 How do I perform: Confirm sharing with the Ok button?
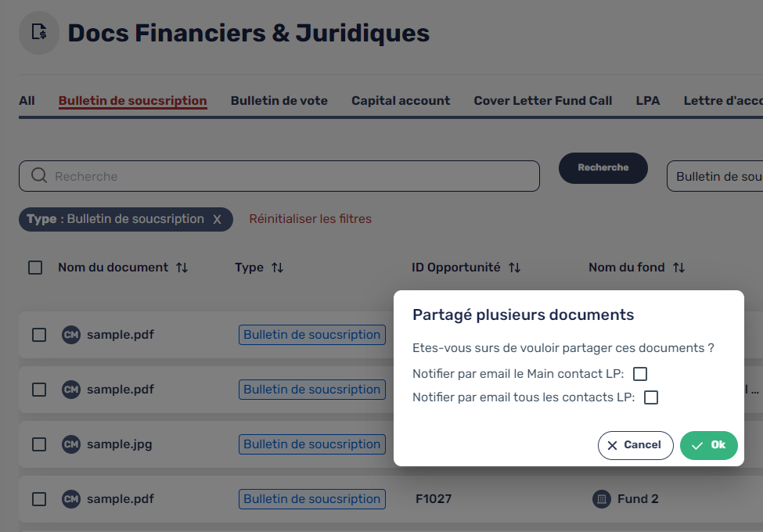(708, 445)
